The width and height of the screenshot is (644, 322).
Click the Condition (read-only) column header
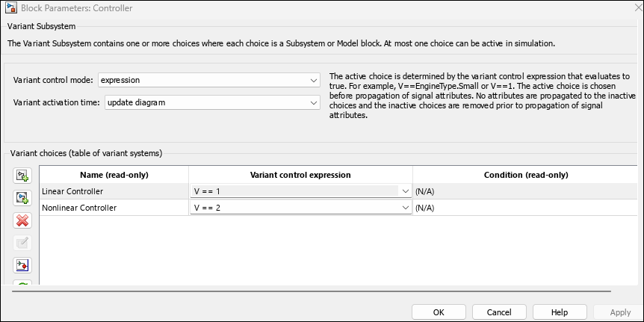point(526,175)
